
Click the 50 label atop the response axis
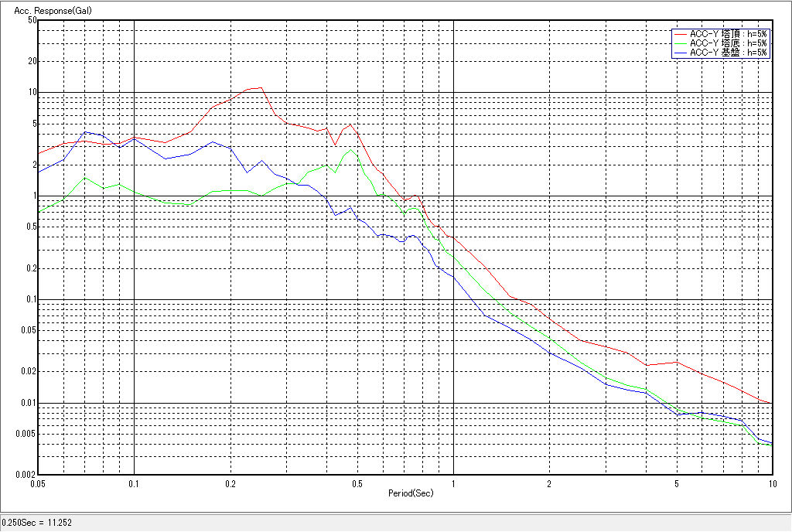pos(32,20)
